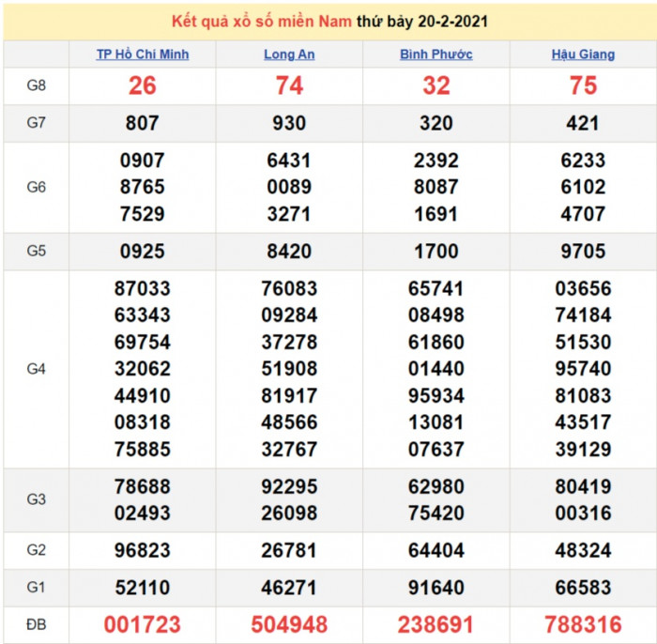Select the G8 row label
The width and height of the screenshot is (657, 644).
[x=36, y=85]
